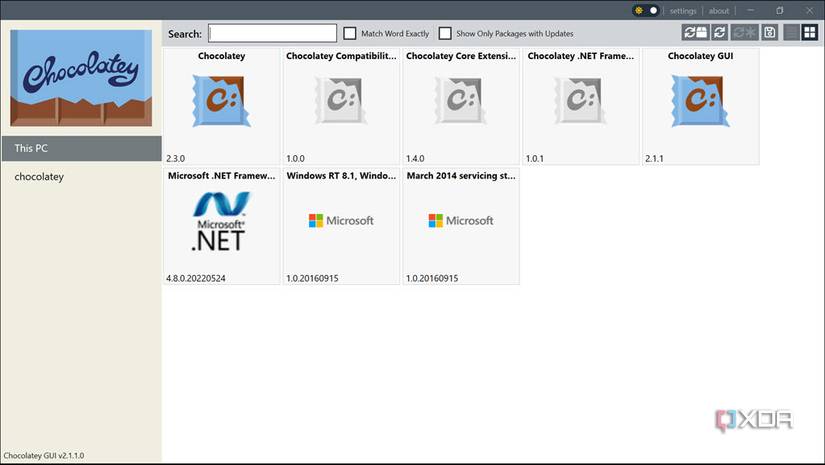
Task: Click the export packages floppy disk icon
Action: click(770, 33)
